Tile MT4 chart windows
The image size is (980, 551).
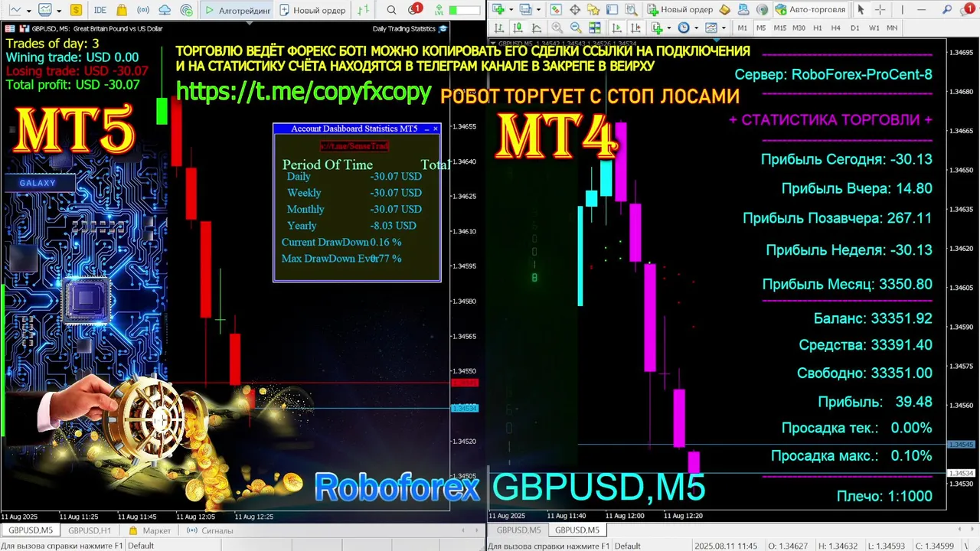(x=595, y=28)
